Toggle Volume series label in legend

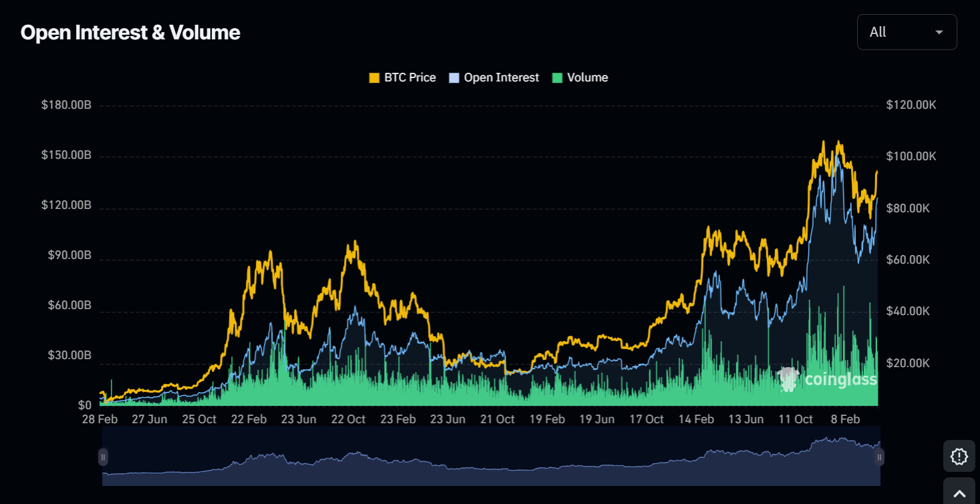(x=587, y=77)
